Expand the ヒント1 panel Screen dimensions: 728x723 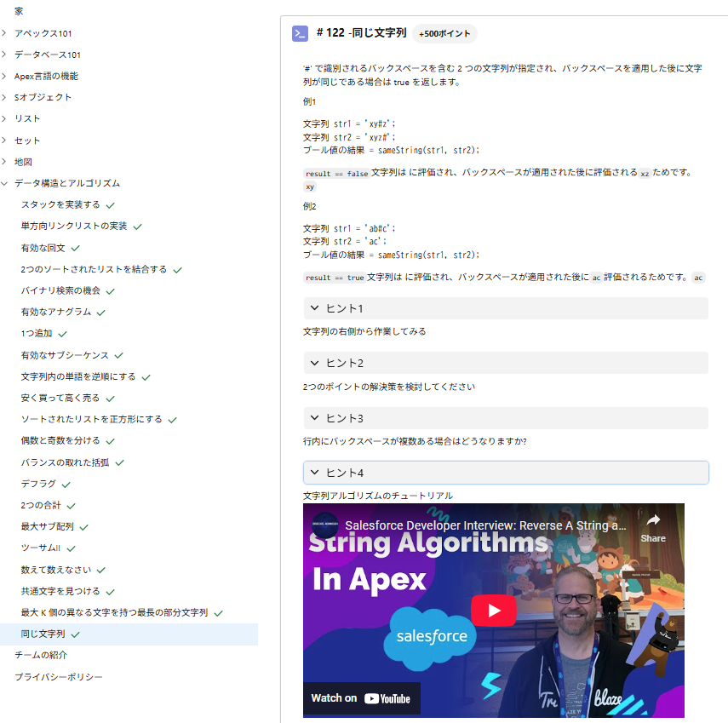point(506,307)
